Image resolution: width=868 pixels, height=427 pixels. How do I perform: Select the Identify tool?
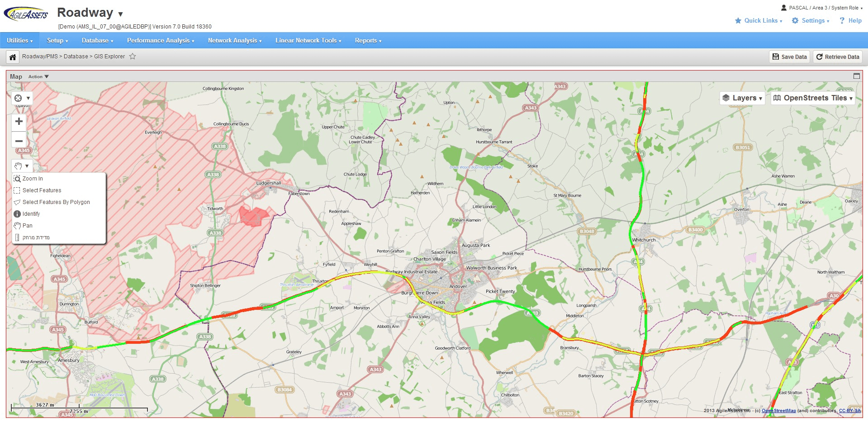pos(31,214)
